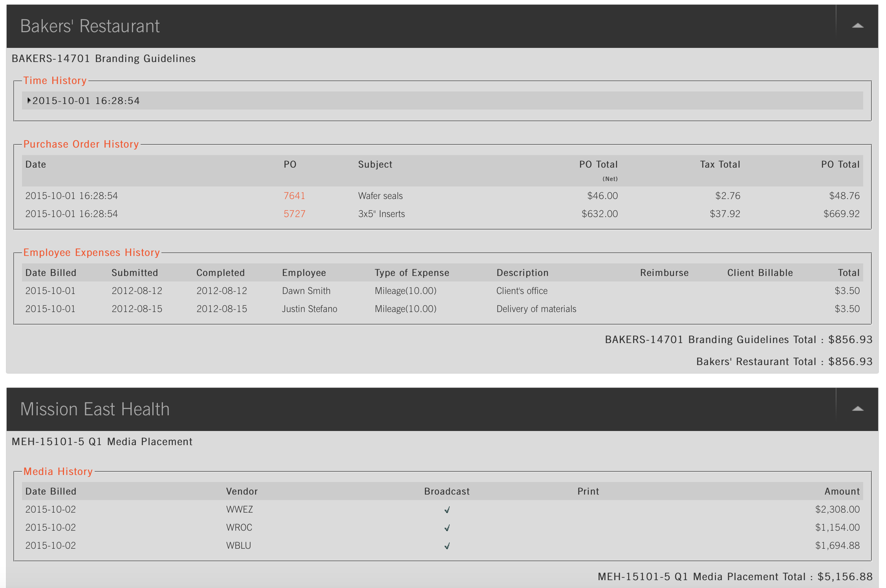Screen dimensions: 886x588
Task: Click the Vendor column header
Action: click(242, 491)
